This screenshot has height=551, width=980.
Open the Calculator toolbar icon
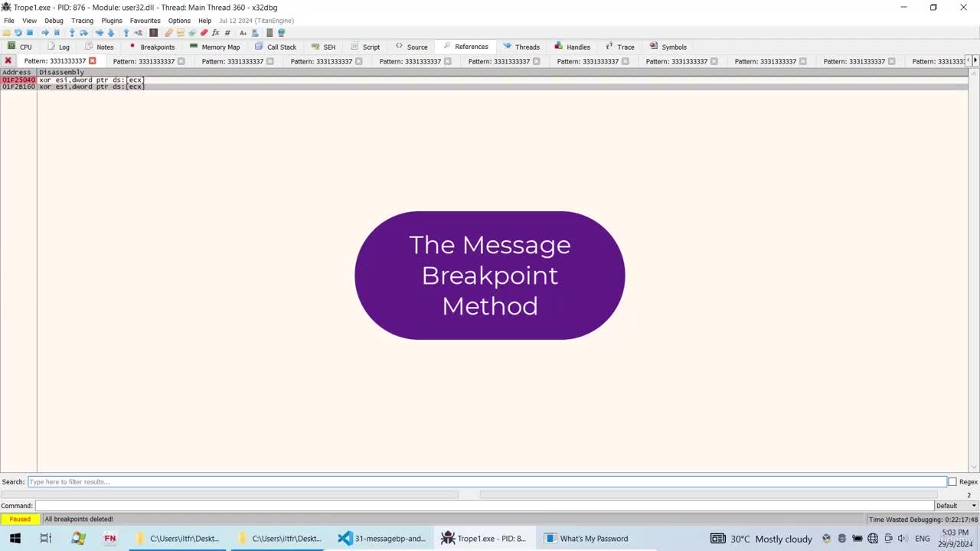point(269,33)
